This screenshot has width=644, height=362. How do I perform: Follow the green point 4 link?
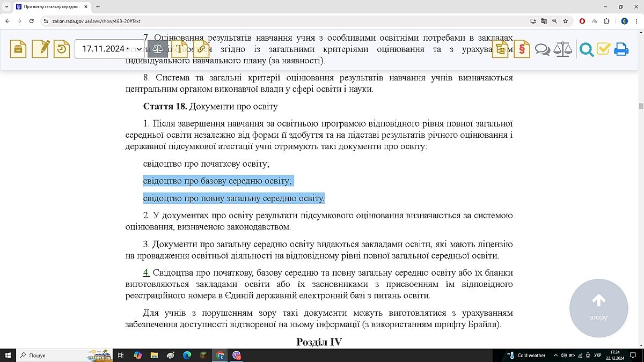[146, 273]
